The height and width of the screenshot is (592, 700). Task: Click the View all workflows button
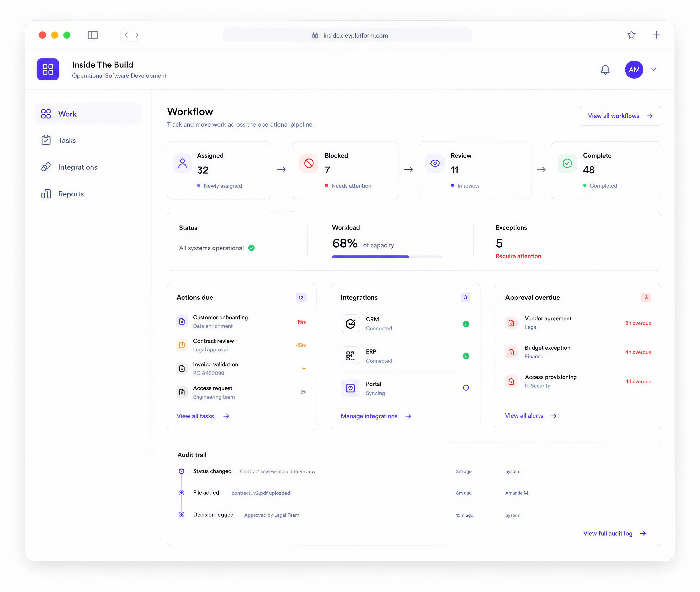pyautogui.click(x=620, y=116)
